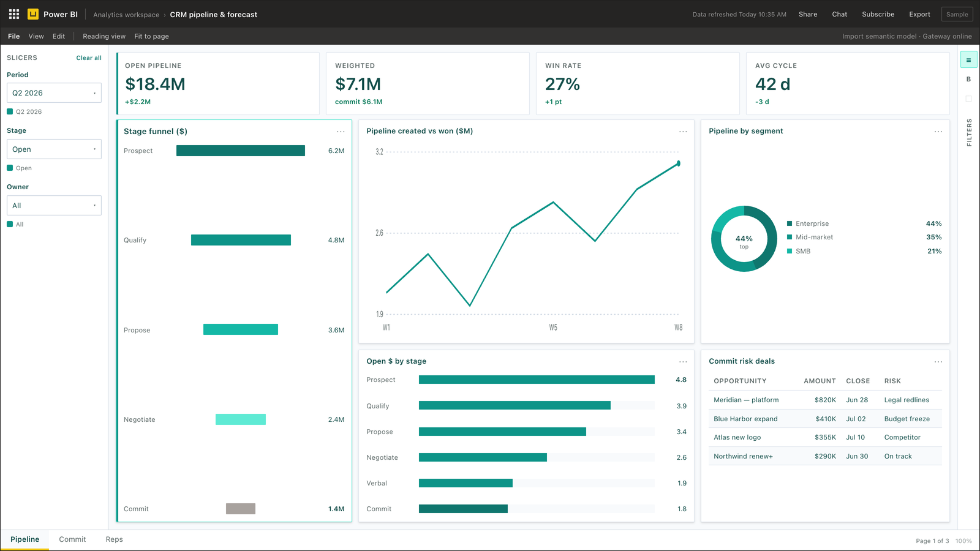Open the Edit menu
The image size is (980, 551).
[59, 36]
